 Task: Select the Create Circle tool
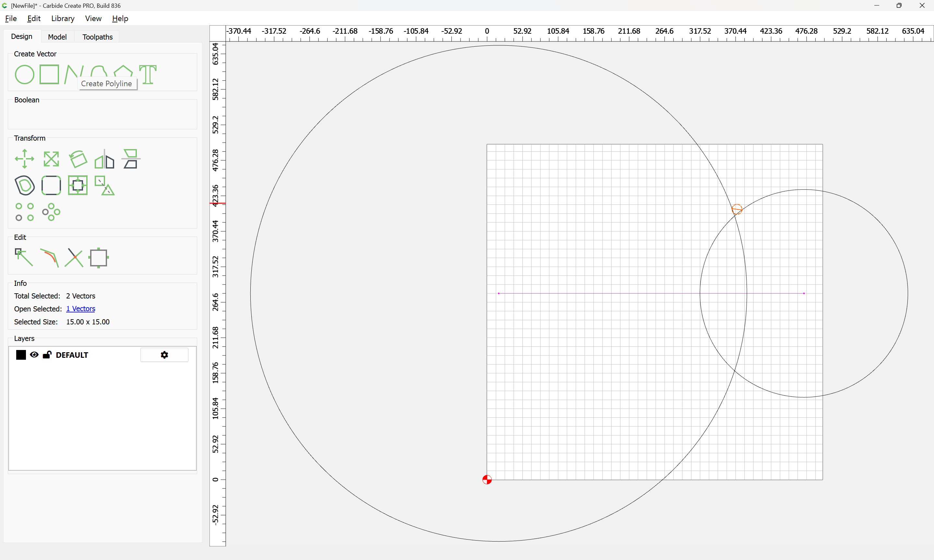pyautogui.click(x=24, y=74)
